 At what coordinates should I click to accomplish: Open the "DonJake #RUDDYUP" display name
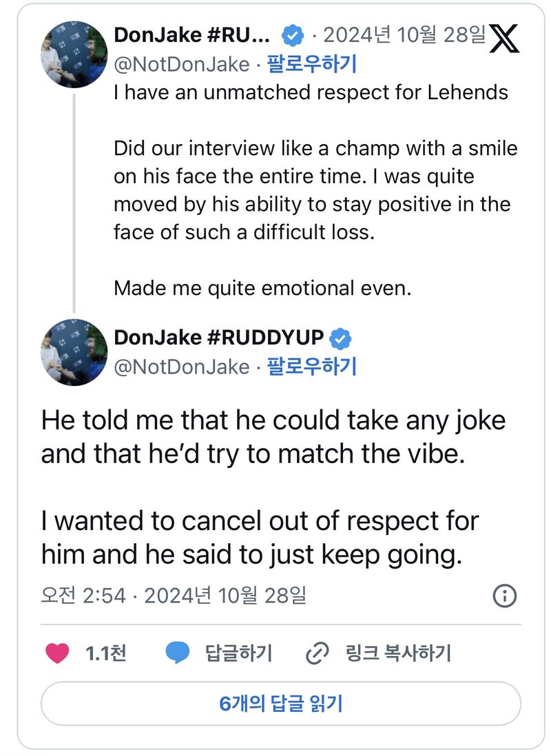(218, 338)
